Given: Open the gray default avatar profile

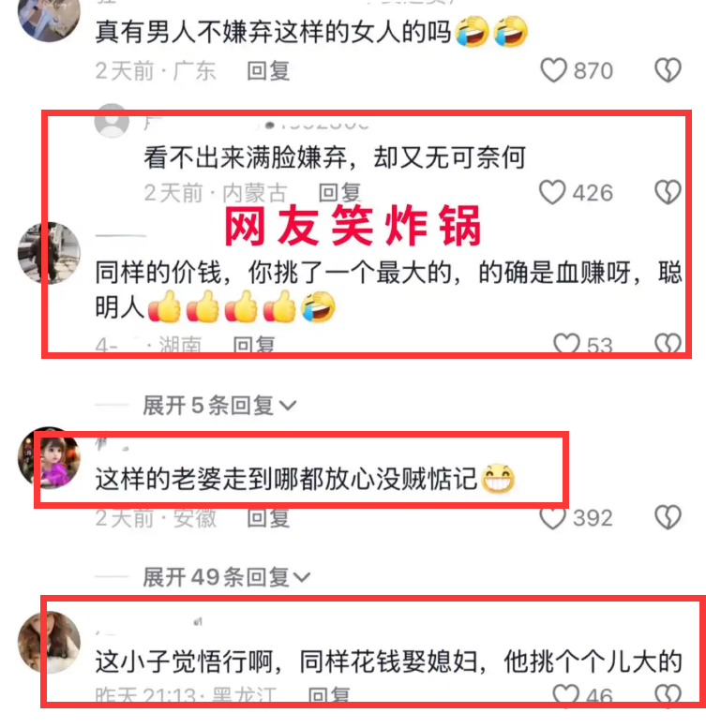Looking at the screenshot, I should [112, 121].
